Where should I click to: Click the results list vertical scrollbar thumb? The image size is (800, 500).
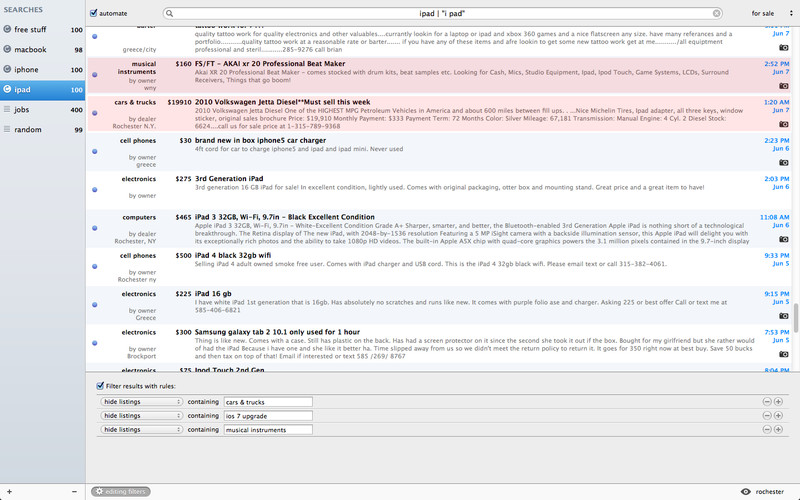[795, 317]
